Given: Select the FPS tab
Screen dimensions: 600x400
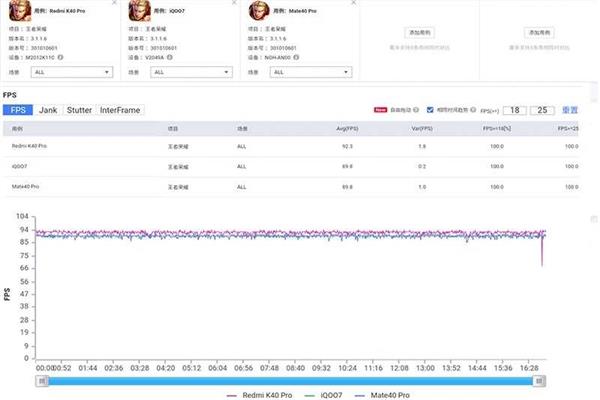Looking at the screenshot, I should 18,110.
